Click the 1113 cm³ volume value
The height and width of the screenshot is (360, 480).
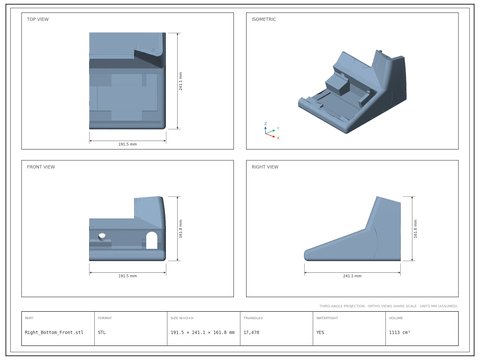(x=399, y=332)
